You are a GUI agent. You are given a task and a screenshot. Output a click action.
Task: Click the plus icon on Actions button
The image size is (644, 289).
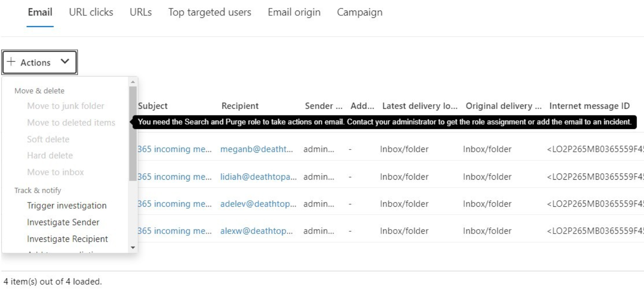click(x=10, y=63)
